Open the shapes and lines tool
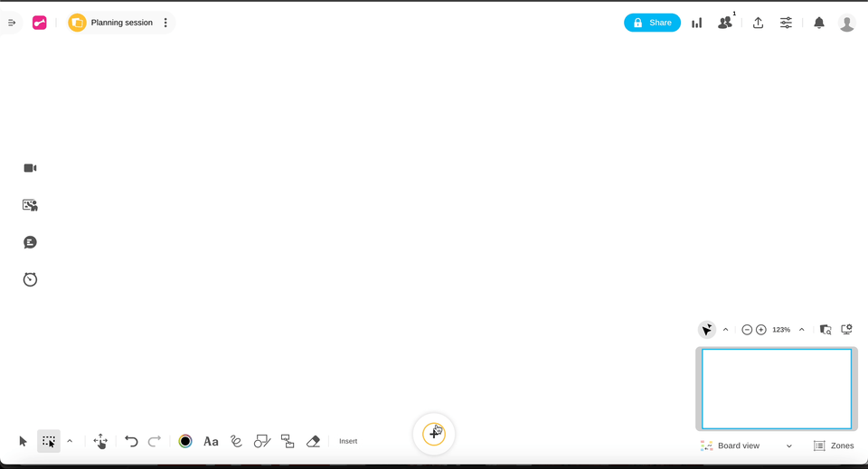This screenshot has width=868, height=469. coord(262,441)
